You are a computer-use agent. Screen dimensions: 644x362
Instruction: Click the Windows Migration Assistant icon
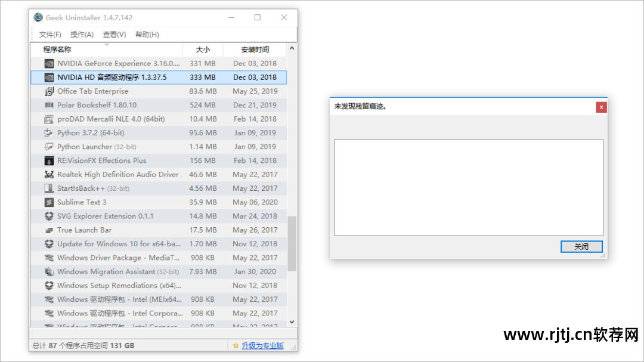click(x=49, y=271)
